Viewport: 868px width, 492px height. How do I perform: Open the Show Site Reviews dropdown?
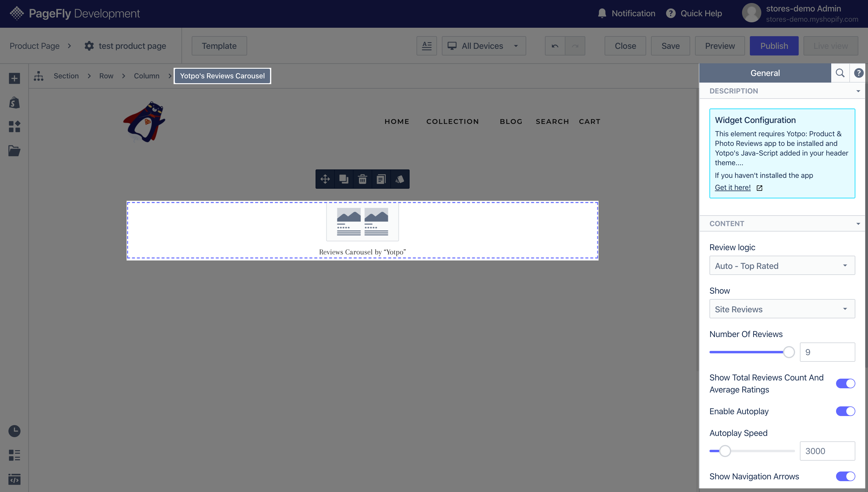[782, 308]
